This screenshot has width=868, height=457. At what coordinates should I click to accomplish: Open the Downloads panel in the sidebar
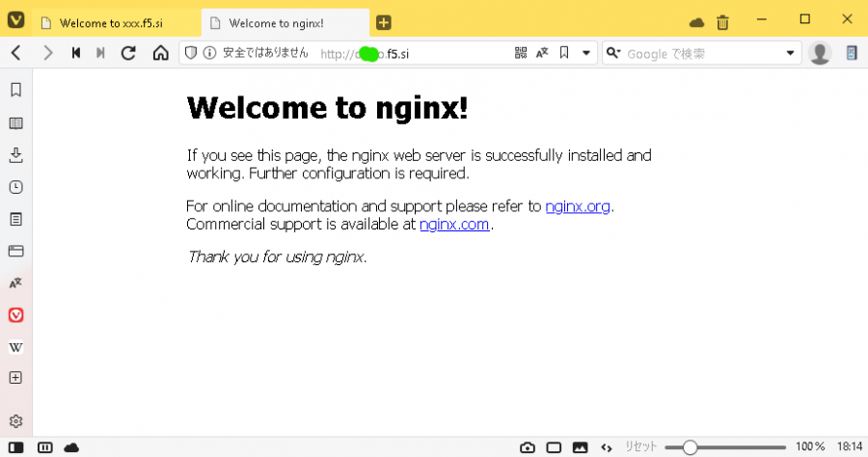coord(15,155)
